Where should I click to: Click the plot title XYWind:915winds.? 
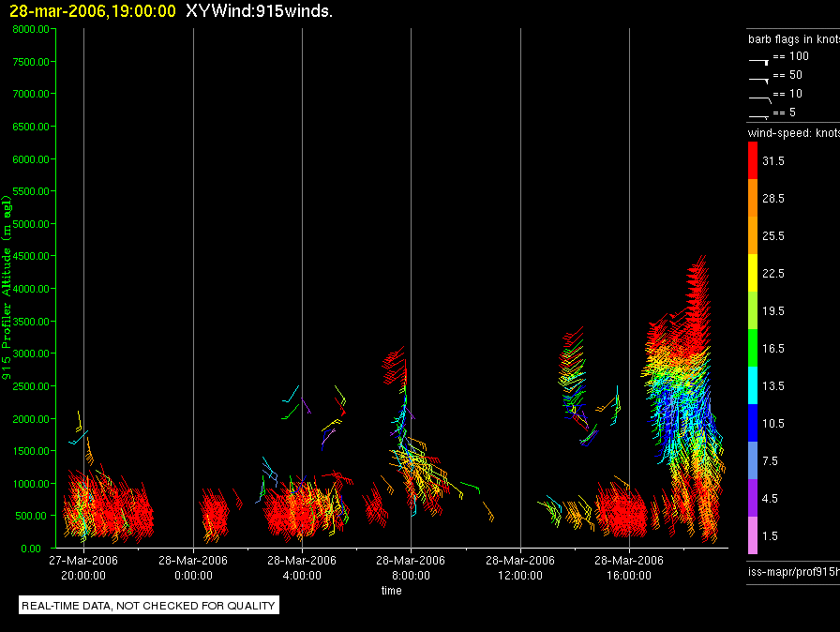pyautogui.click(x=260, y=10)
